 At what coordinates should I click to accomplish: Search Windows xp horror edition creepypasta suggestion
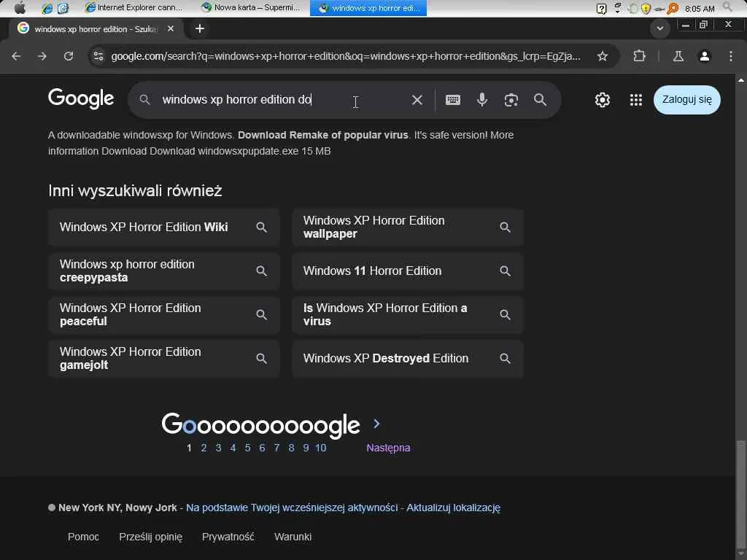pyautogui.click(x=164, y=271)
